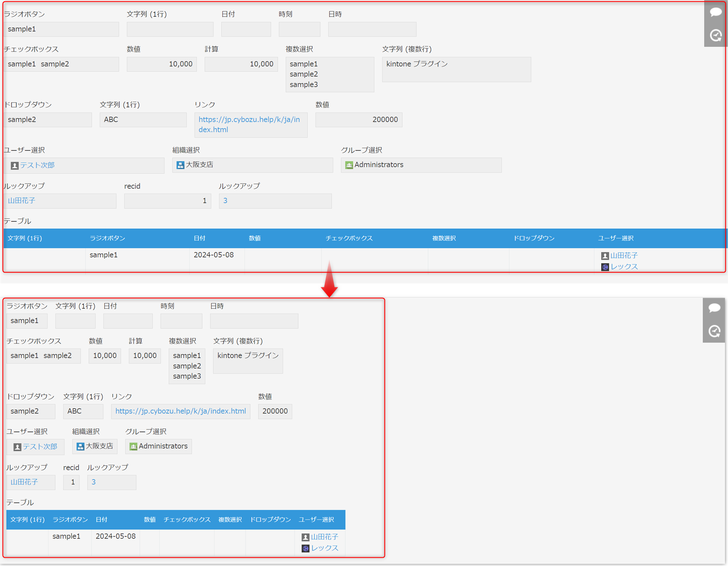Open レックス user link in lower table
The height and width of the screenshot is (566, 728).
[x=325, y=548]
